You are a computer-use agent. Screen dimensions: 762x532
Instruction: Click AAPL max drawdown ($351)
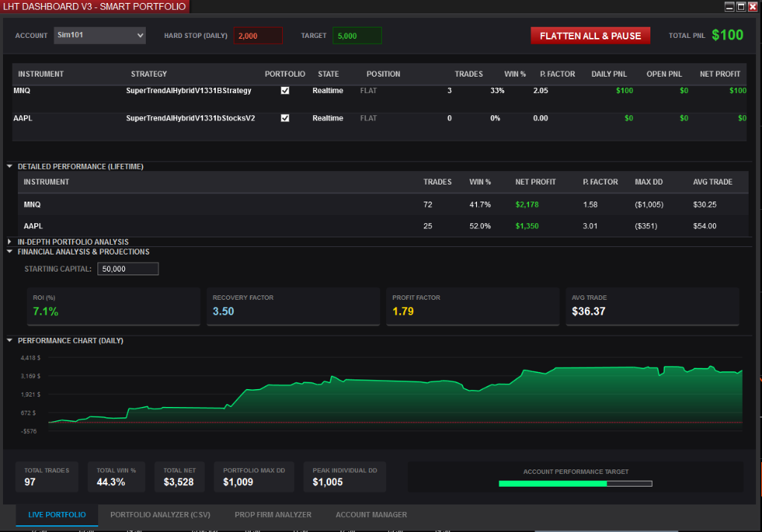point(646,226)
